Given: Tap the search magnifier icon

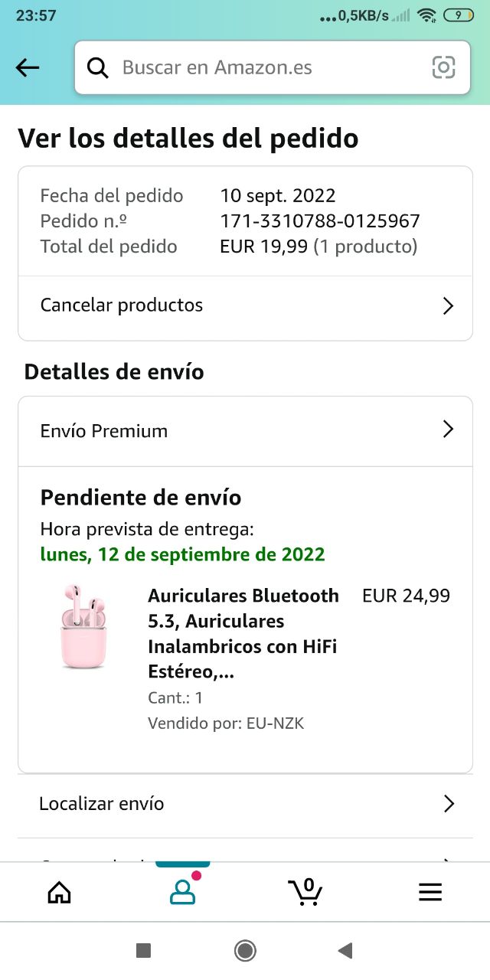Looking at the screenshot, I should coord(97,67).
